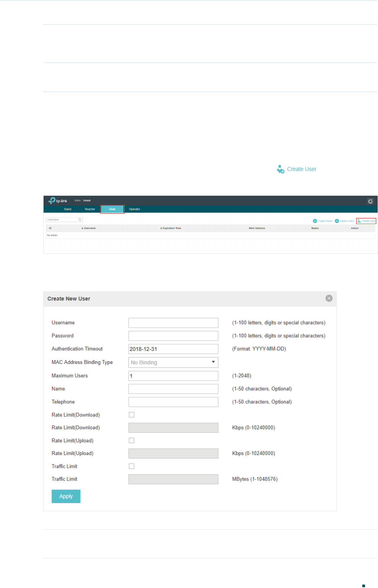378x588 pixels.
Task: Click the 'MBytes (1-1048576)' hint text
Action: (x=255, y=479)
